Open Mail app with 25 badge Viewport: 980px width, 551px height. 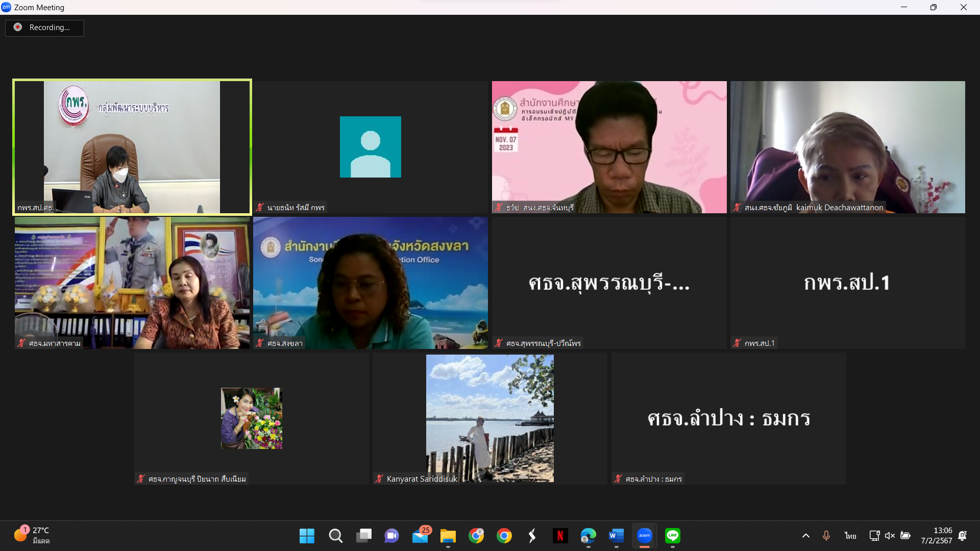point(421,535)
